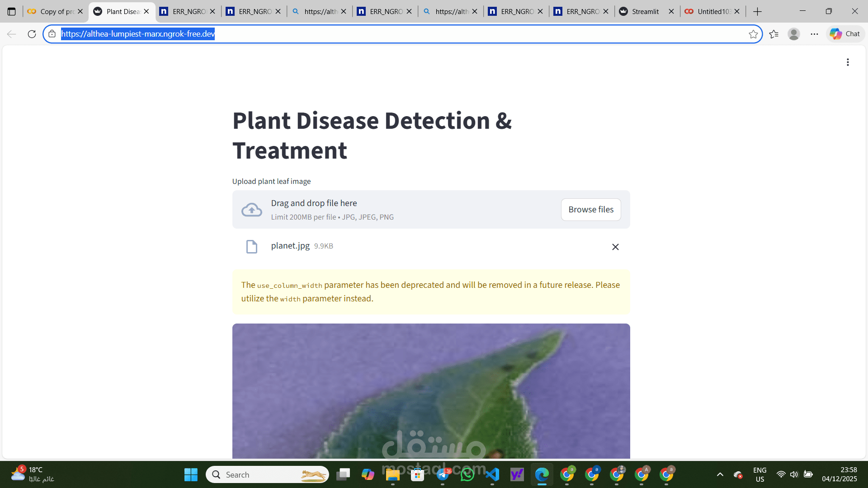The image size is (868, 488).
Task: Expand hidden system tray icons
Action: click(720, 474)
